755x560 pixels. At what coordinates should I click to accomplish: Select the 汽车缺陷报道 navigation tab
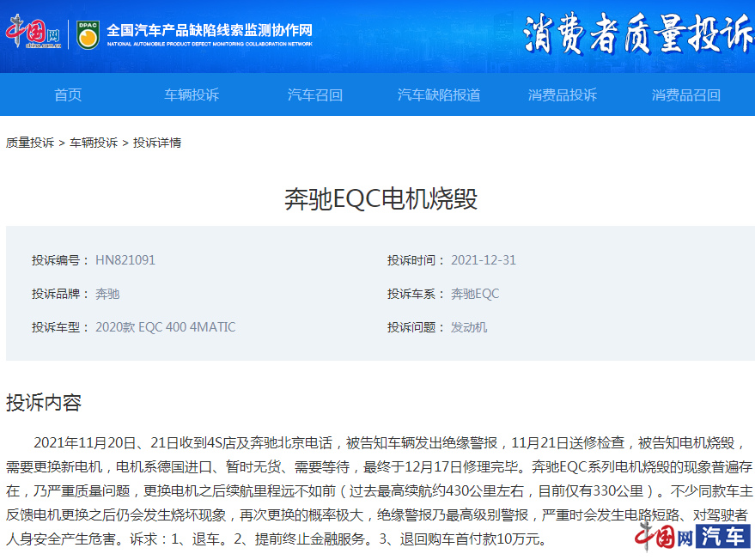tap(439, 94)
